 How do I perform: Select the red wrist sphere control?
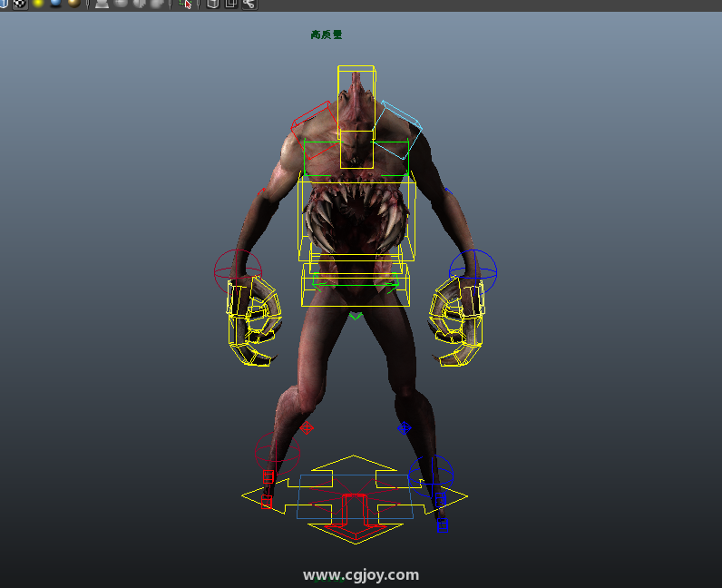238,272
